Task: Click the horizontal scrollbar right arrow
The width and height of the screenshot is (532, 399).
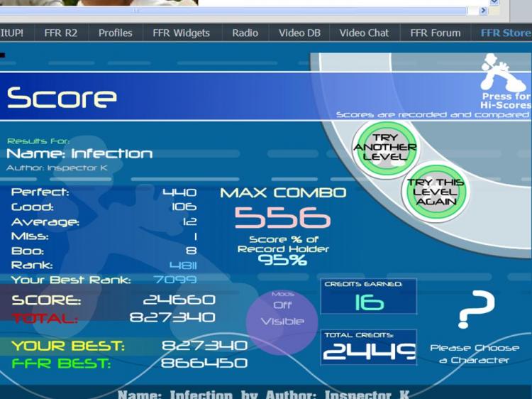Action: (483, 11)
